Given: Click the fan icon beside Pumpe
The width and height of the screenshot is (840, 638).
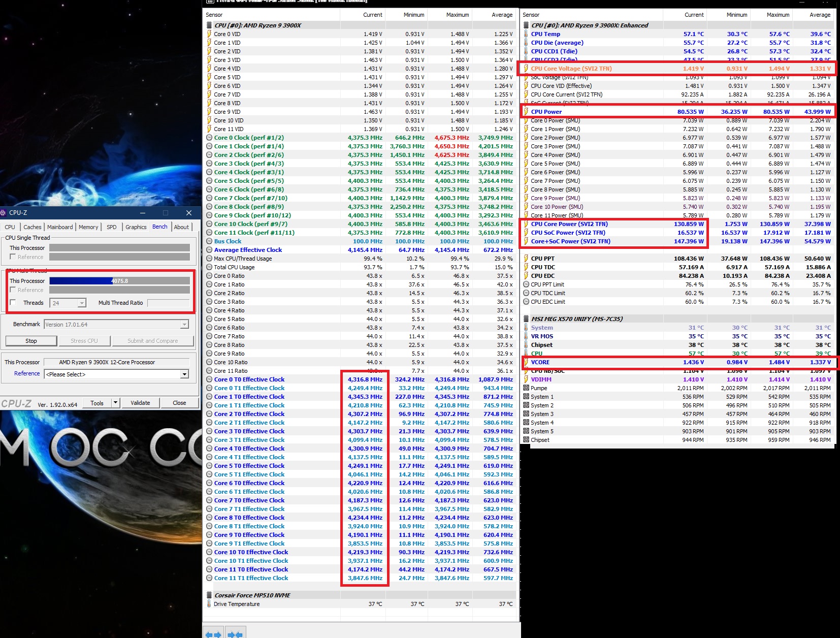Looking at the screenshot, I should 526,388.
